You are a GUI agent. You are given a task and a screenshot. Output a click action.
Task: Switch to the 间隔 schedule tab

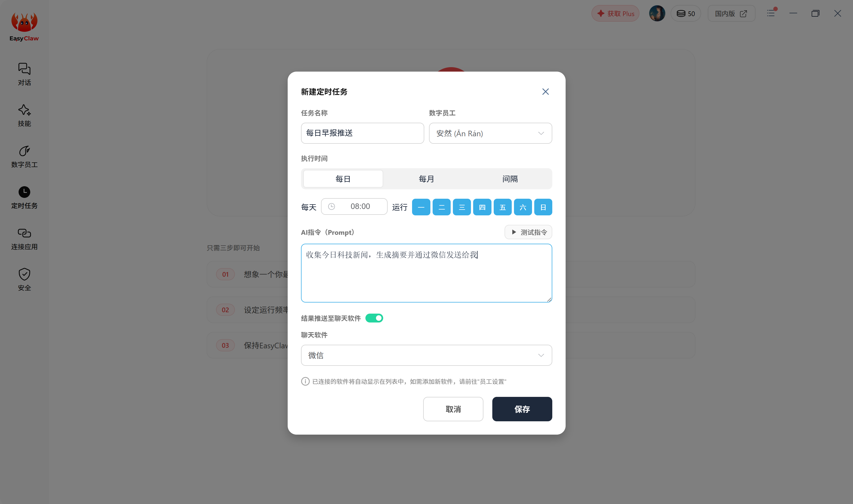pos(510,179)
